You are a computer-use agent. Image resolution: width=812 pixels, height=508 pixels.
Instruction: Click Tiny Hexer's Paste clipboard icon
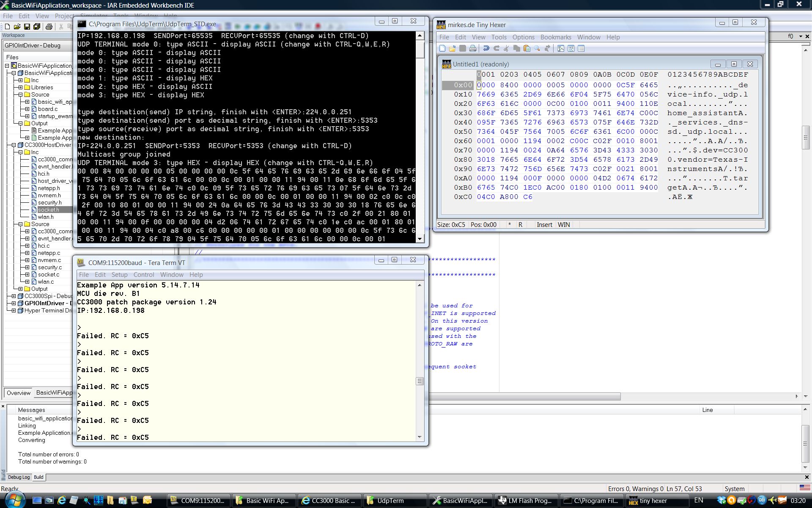coord(527,49)
